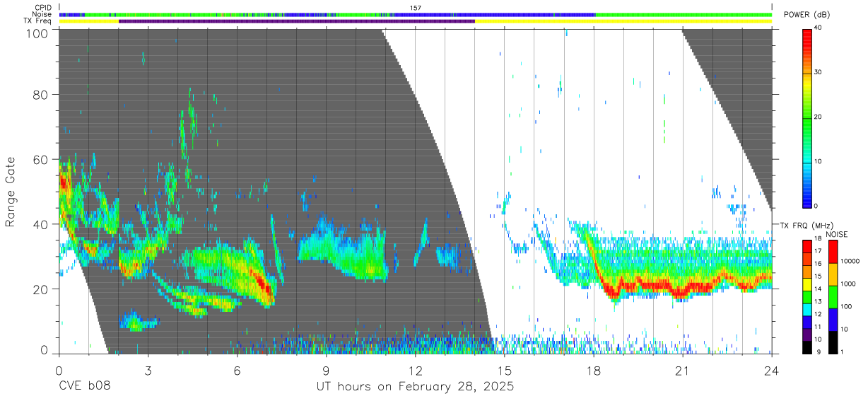Click the 15 tick on the UT hours axis
The width and height of the screenshot is (868, 401).
coord(504,370)
